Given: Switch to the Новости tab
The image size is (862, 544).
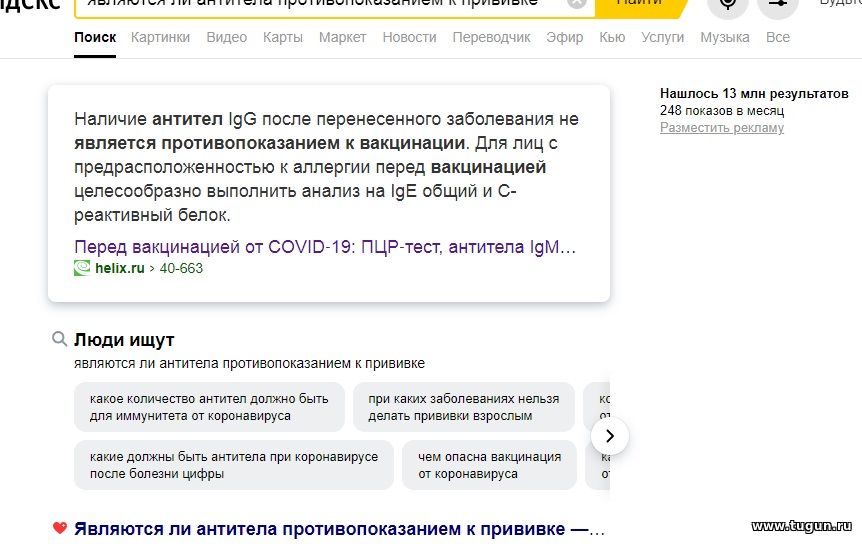Looking at the screenshot, I should point(410,37).
